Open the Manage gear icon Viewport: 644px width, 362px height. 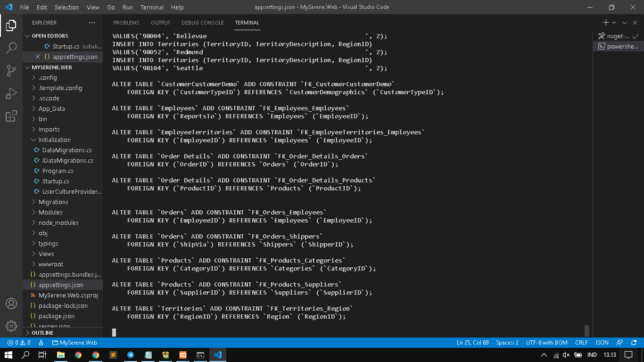click(x=11, y=326)
